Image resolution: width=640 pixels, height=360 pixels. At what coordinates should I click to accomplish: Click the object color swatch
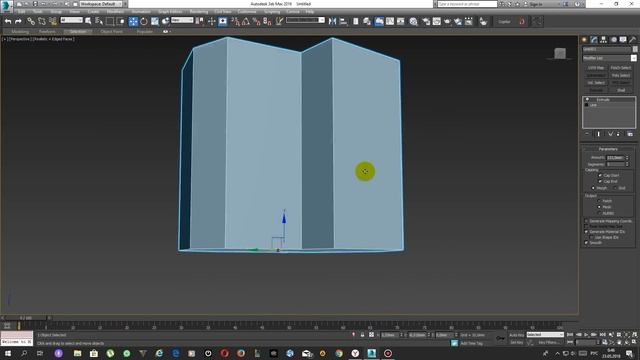tap(635, 49)
